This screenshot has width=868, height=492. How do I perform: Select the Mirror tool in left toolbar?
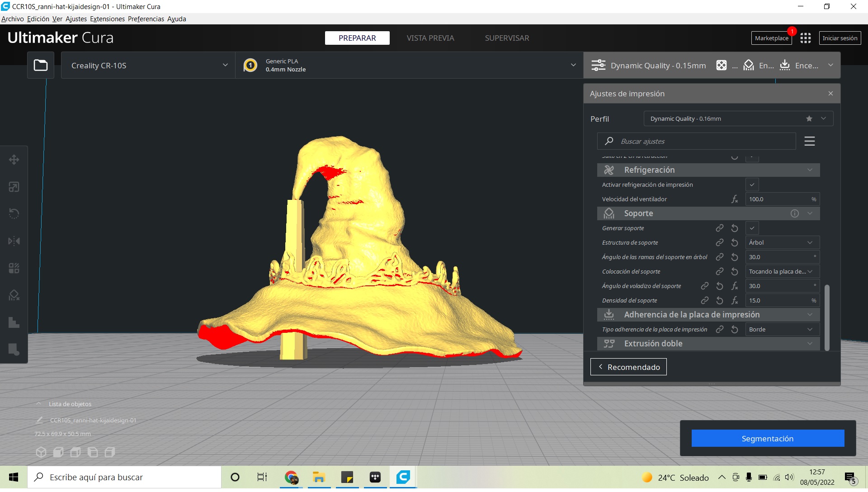pyautogui.click(x=14, y=241)
